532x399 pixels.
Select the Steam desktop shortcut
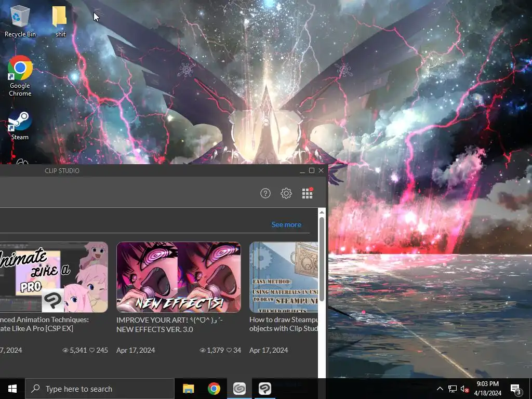20,125
